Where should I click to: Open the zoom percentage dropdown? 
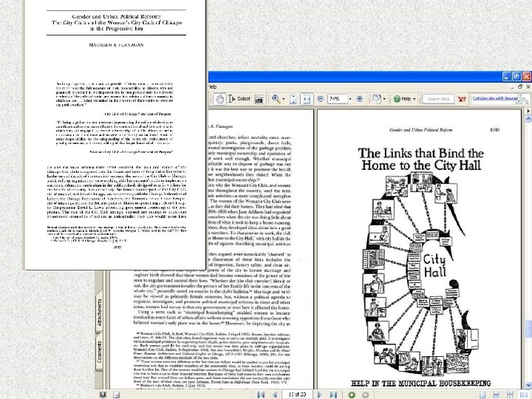point(350,99)
